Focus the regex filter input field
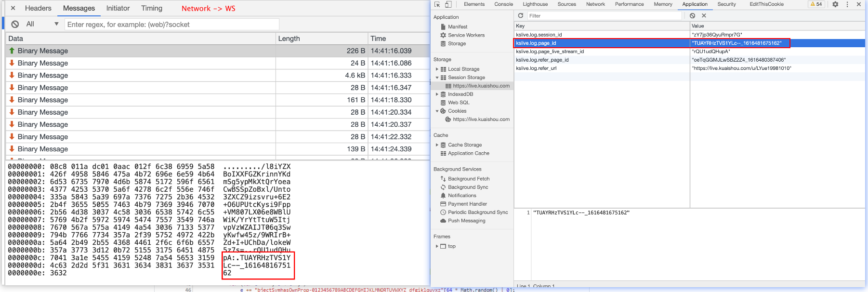 point(171,24)
